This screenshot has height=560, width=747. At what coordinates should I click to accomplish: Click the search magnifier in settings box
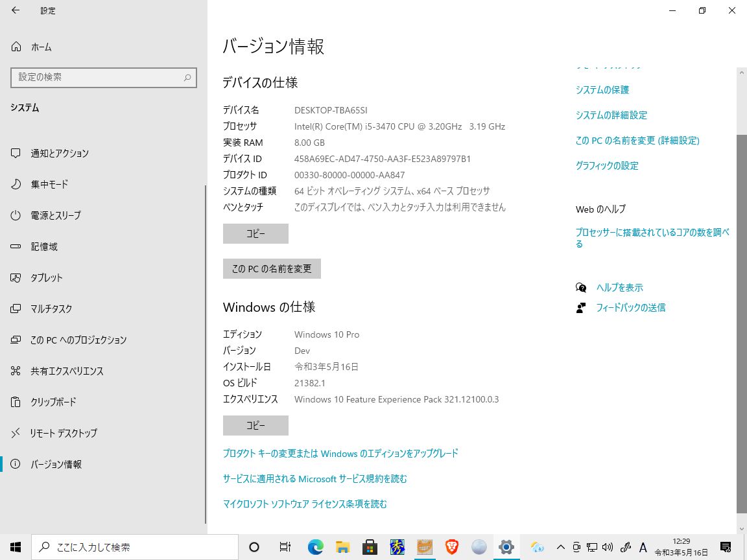pos(187,78)
